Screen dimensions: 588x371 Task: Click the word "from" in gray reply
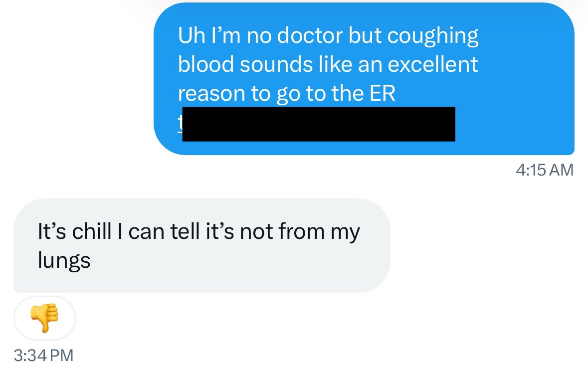point(302,231)
